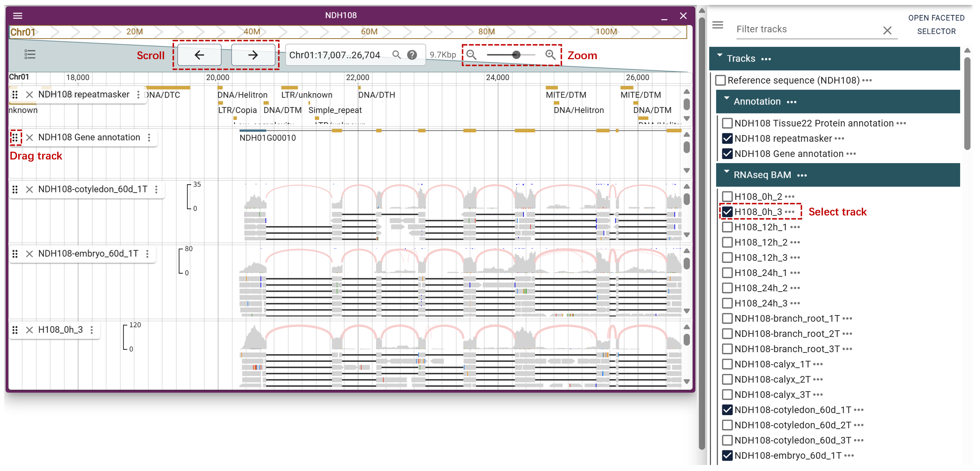This screenshot has height=471, width=980.
Task: Uncheck the NDH108 repeatmasker track
Action: point(727,139)
